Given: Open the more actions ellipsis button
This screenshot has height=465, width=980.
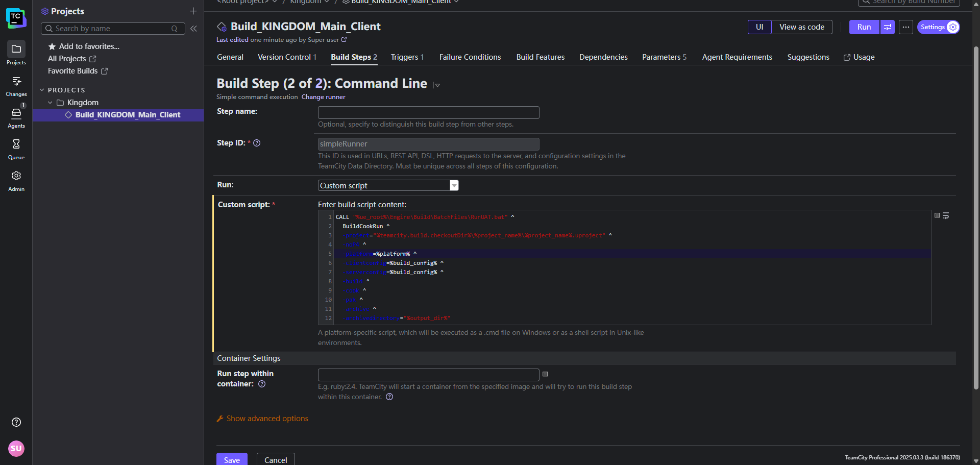Looking at the screenshot, I should point(906,27).
